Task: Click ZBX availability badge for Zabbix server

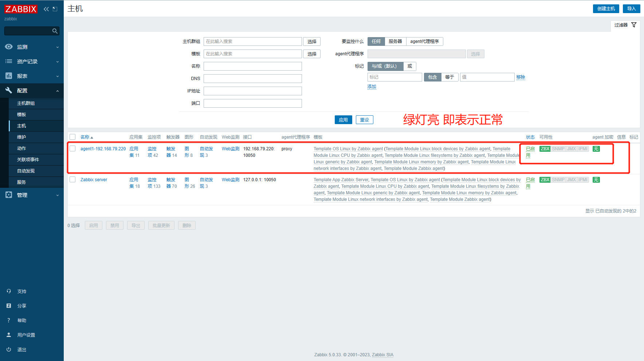Action: click(x=545, y=180)
